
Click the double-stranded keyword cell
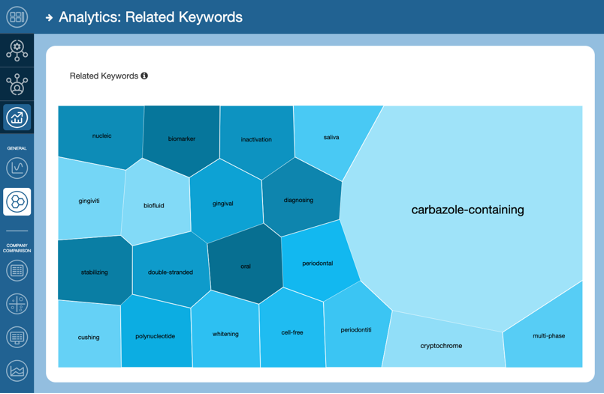point(170,272)
